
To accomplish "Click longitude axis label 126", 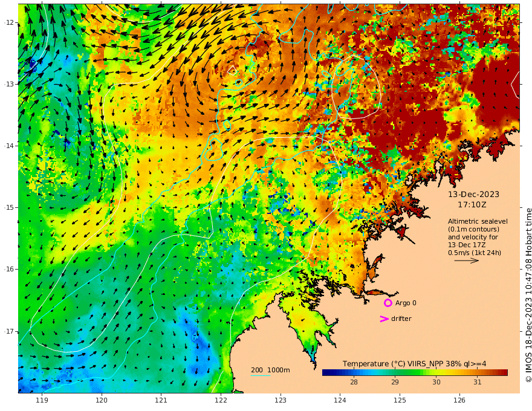I will click(459, 400).
